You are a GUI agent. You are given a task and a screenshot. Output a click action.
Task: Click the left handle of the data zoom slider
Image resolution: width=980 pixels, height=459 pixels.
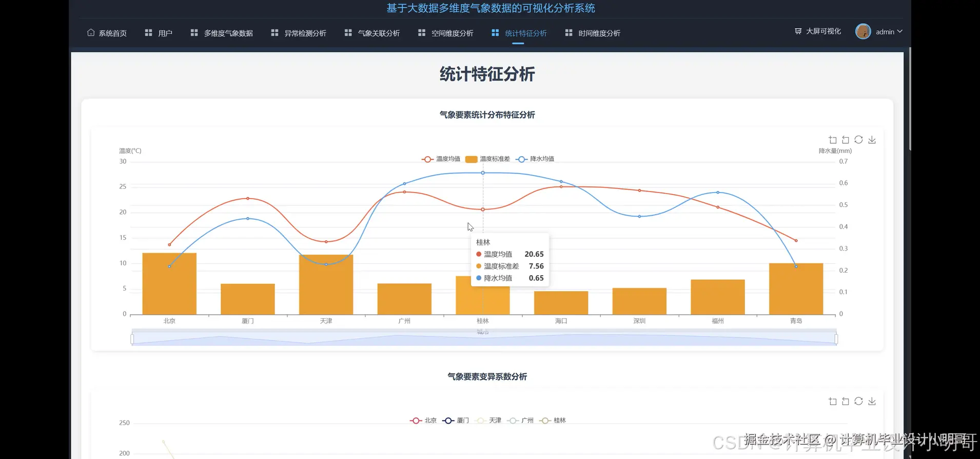tap(132, 339)
